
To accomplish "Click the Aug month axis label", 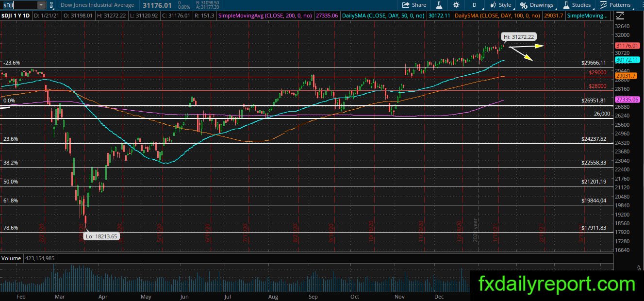I will point(273,296).
